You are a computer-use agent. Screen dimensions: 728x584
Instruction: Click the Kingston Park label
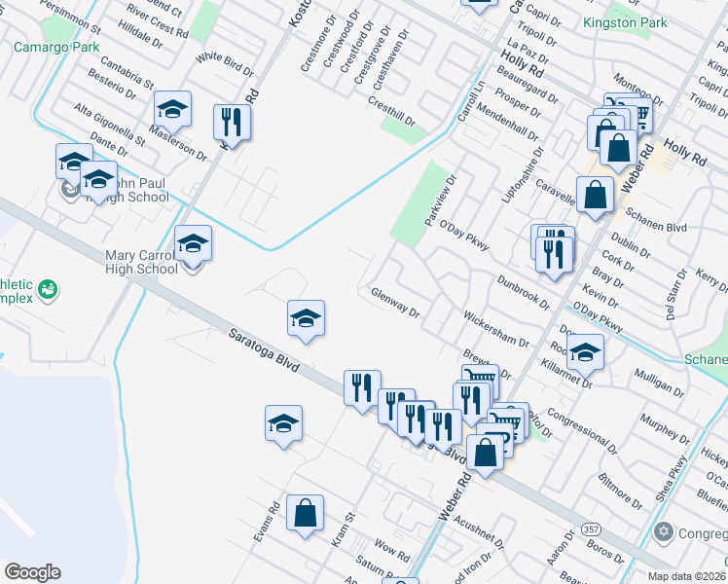pyautogui.click(x=625, y=22)
